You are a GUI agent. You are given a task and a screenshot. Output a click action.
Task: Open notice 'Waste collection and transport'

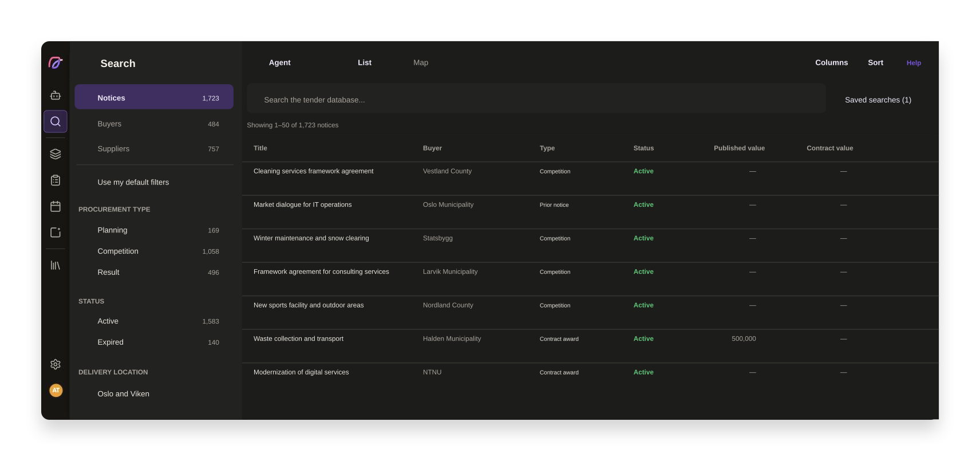pyautogui.click(x=299, y=339)
